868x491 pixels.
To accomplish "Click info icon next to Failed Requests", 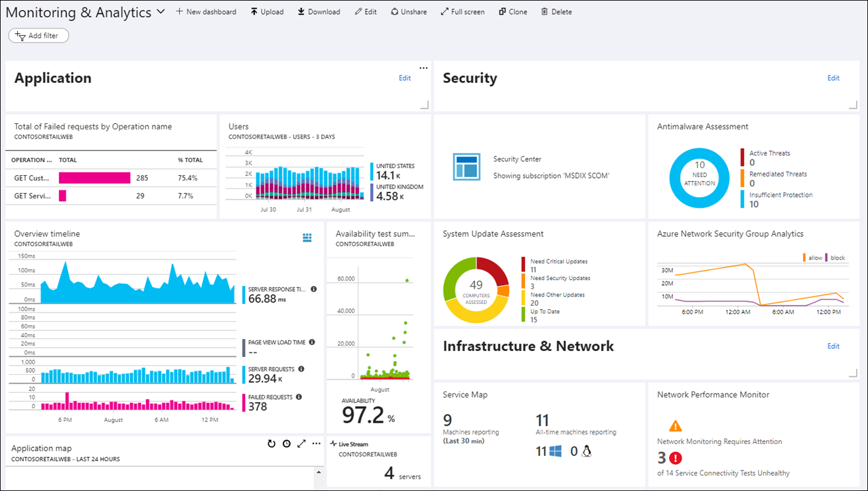I will [299, 397].
